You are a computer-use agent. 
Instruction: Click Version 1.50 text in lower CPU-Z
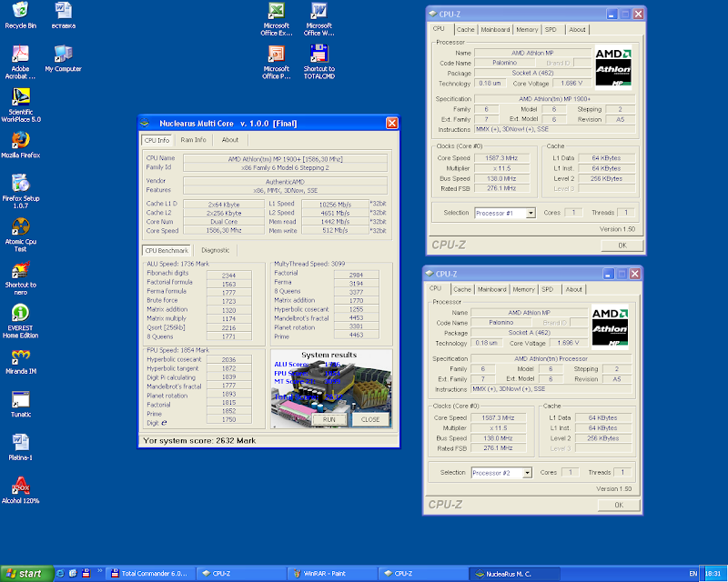613,488
